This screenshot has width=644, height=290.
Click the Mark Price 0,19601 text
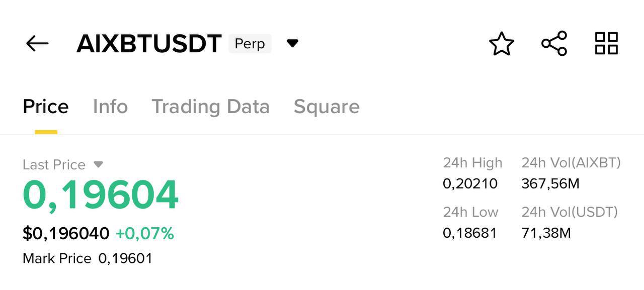point(88,259)
